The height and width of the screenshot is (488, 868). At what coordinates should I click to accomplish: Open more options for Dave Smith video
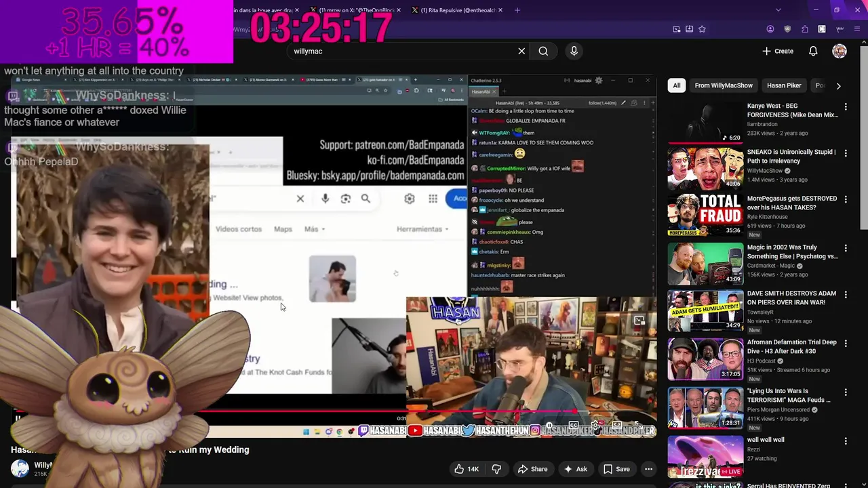(846, 294)
